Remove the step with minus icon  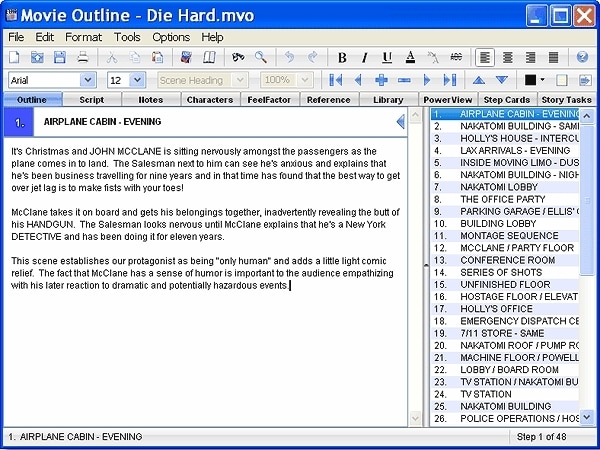(x=404, y=80)
